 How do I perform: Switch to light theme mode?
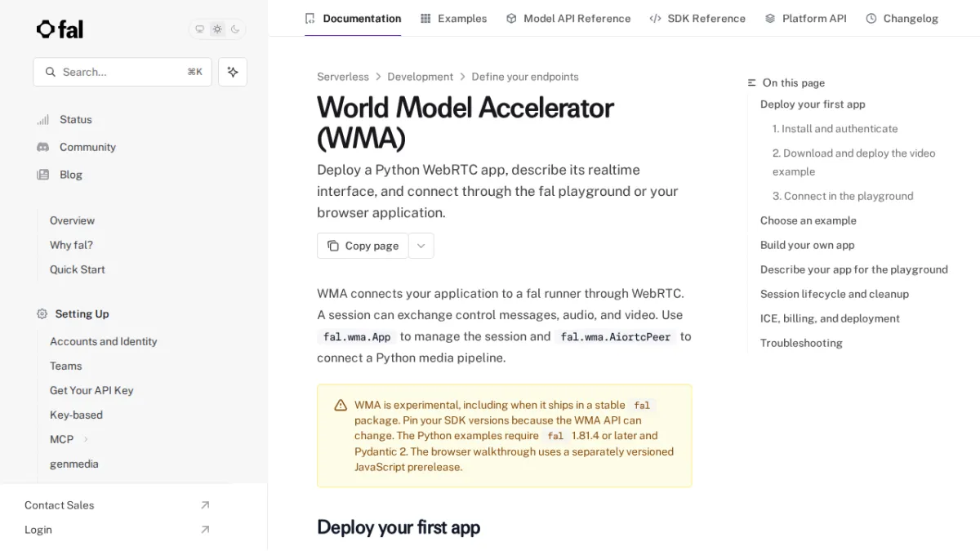click(217, 29)
